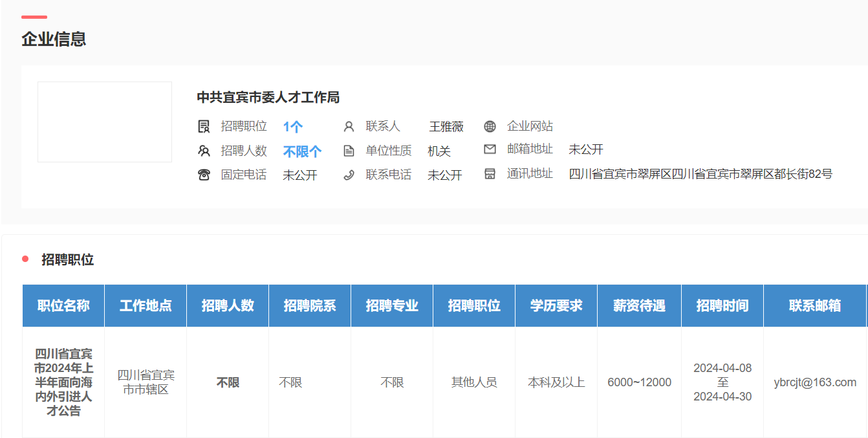Select the 薪资待遇 column header
The height and width of the screenshot is (438, 868).
(x=639, y=305)
